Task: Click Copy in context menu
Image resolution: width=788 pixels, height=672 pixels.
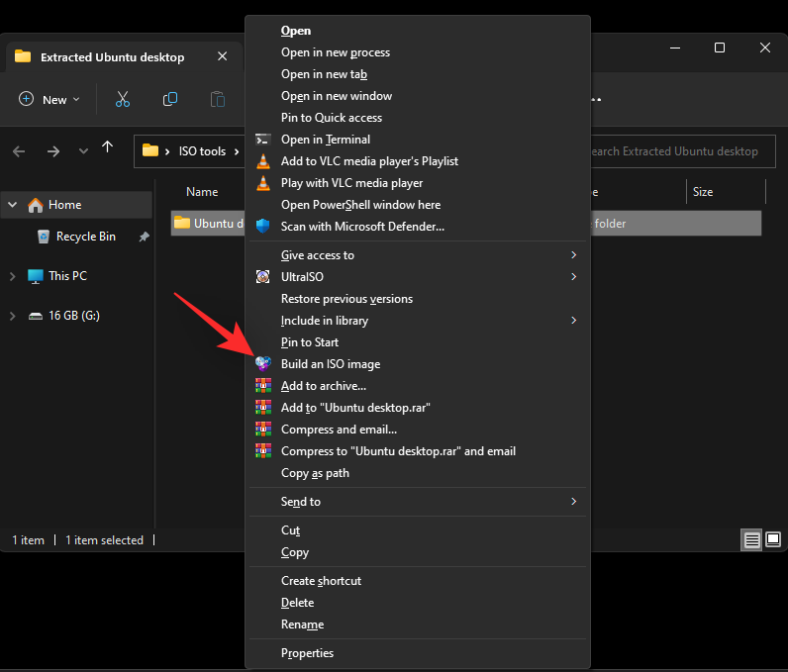Action: click(x=418, y=552)
